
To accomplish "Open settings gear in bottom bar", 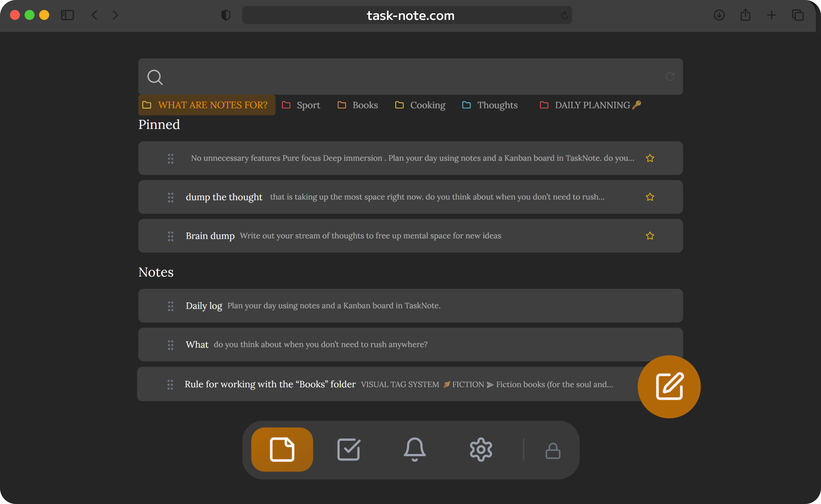I will pos(481,449).
